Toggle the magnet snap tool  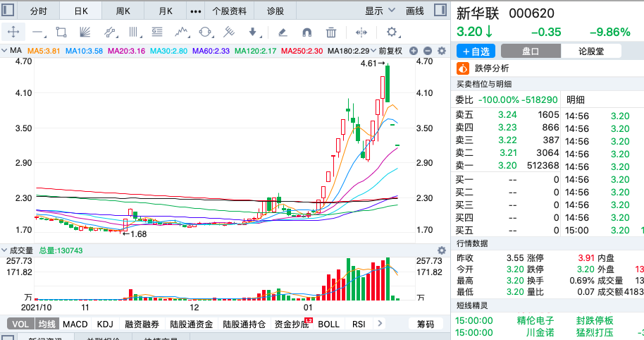coord(306,32)
